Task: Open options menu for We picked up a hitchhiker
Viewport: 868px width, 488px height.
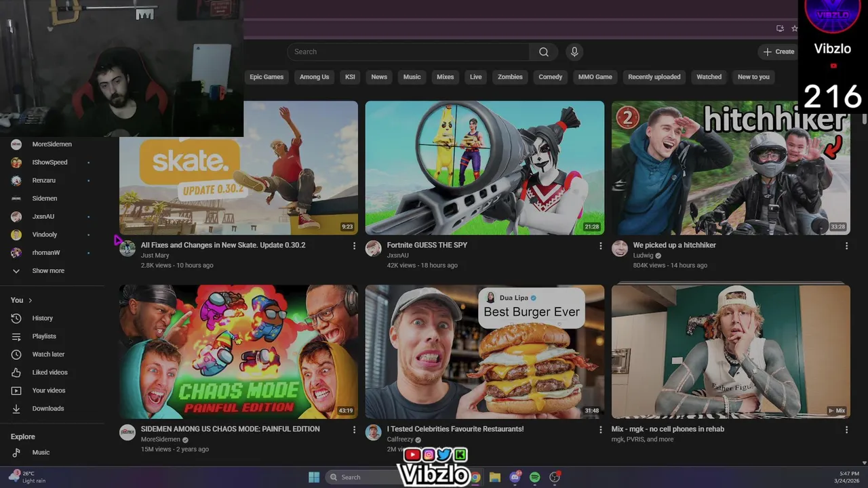Action: 846,246
